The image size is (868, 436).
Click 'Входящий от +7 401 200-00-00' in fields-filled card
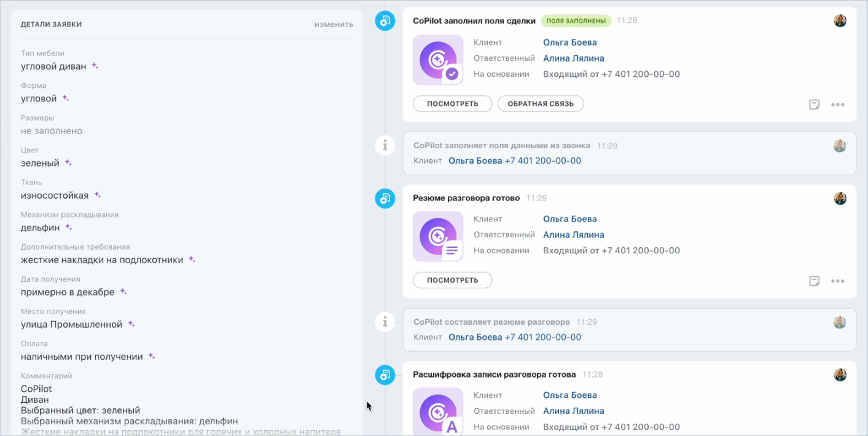pos(611,74)
